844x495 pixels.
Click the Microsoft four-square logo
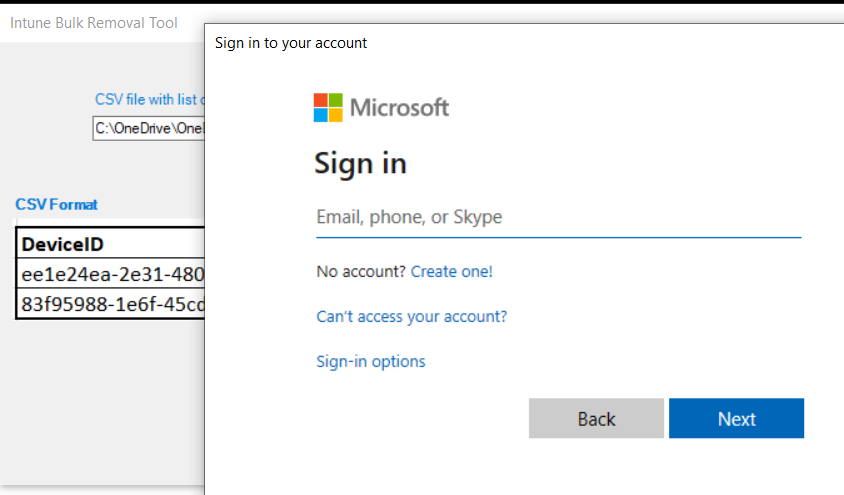[328, 107]
